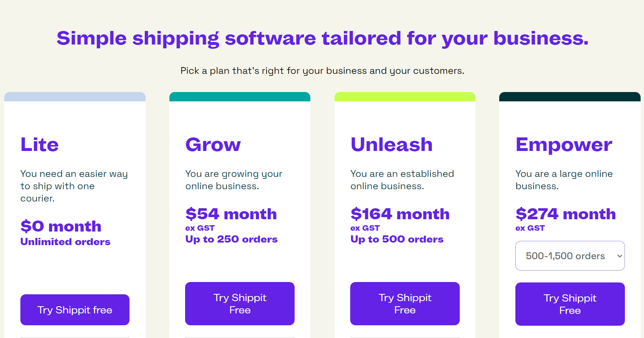
Task: Click Try Shippit free on the Lite plan
Action: point(75,310)
